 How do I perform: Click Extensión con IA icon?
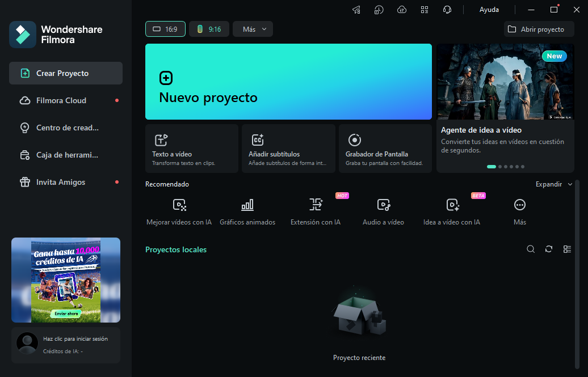[316, 205]
